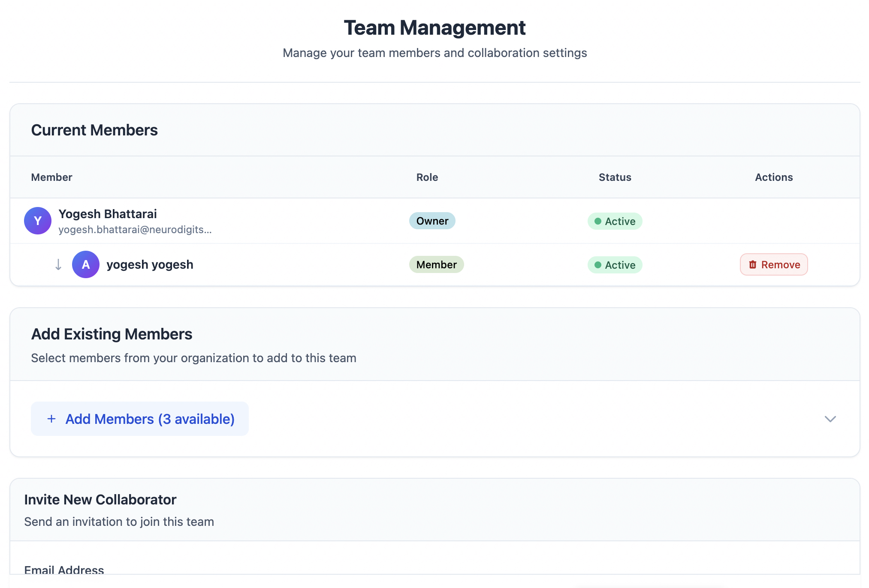
Task: Click the down arrow beside yogesh yogesh
Action: click(58, 264)
